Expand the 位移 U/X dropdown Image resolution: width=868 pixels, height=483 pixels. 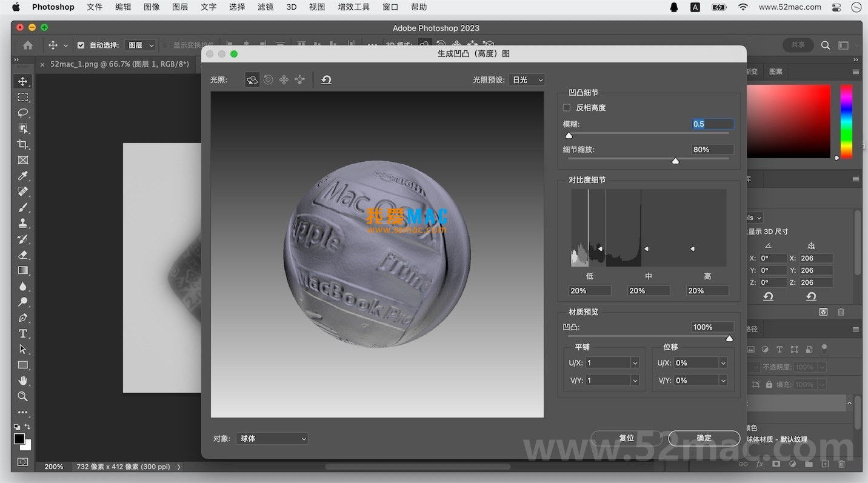click(723, 362)
